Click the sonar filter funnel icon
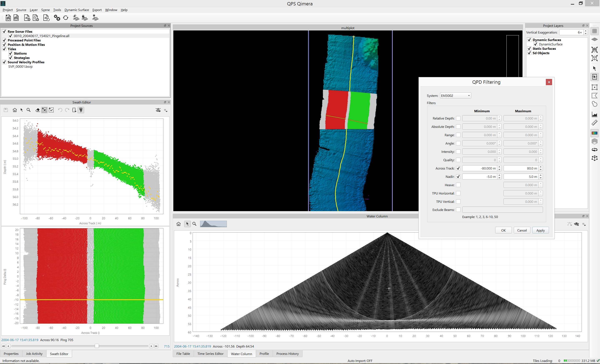 81,110
